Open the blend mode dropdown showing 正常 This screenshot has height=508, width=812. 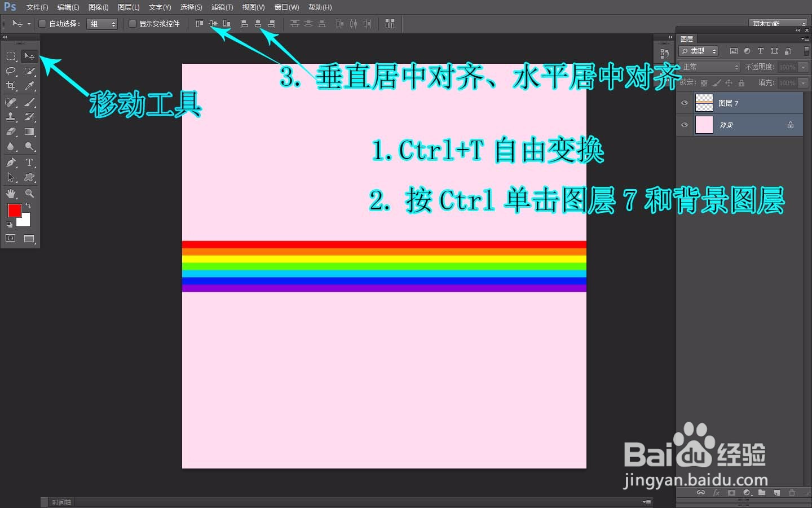[x=708, y=66]
